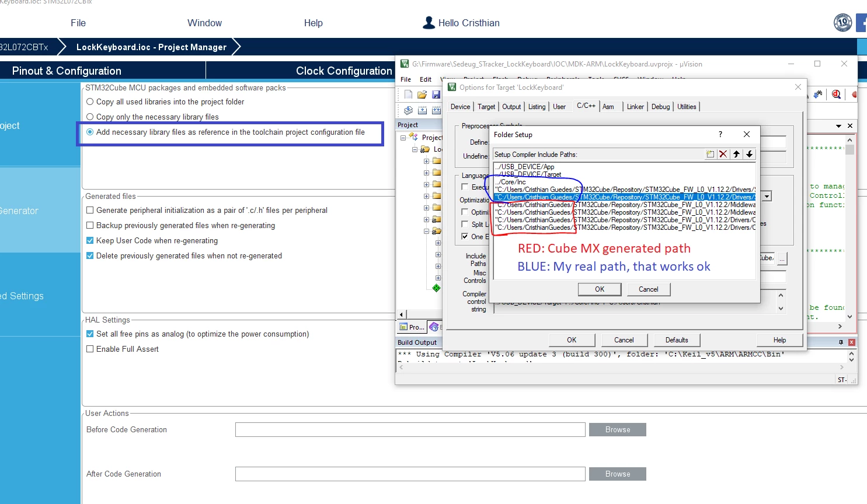Open the Project pane dropdown arrow
The width and height of the screenshot is (867, 504).
(838, 125)
